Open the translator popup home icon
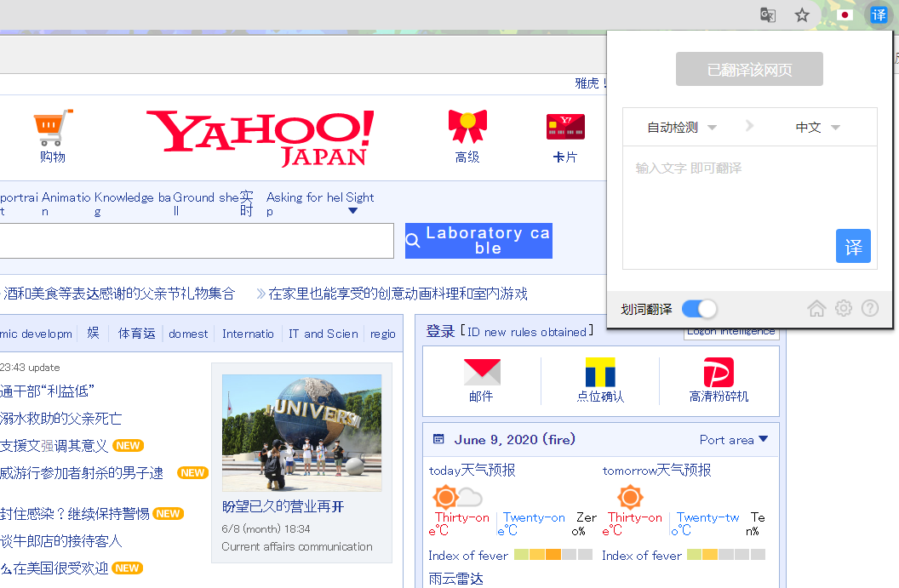 point(816,309)
